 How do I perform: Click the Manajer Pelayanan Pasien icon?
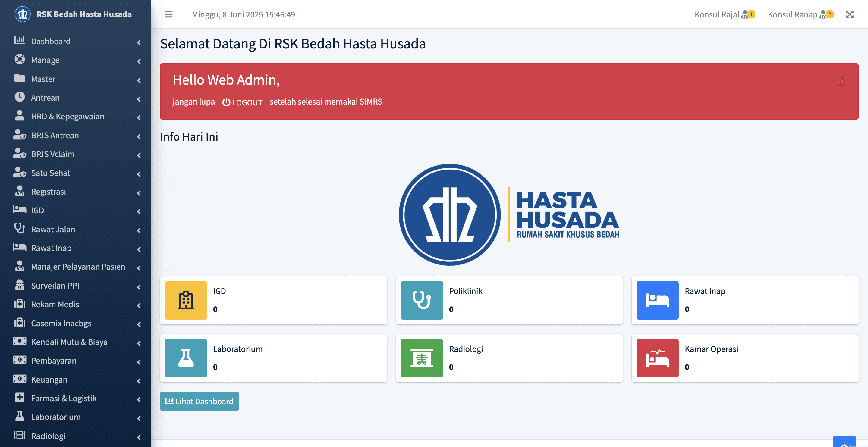[20, 266]
